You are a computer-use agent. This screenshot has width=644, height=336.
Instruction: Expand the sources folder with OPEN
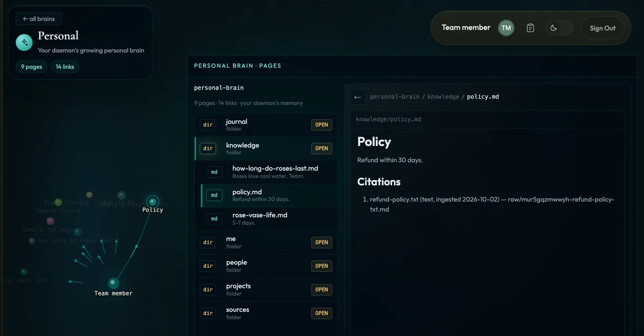pyautogui.click(x=322, y=313)
